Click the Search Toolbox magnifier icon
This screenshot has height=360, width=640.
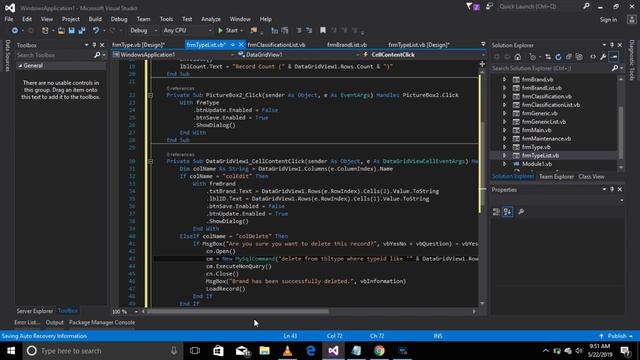[97, 55]
